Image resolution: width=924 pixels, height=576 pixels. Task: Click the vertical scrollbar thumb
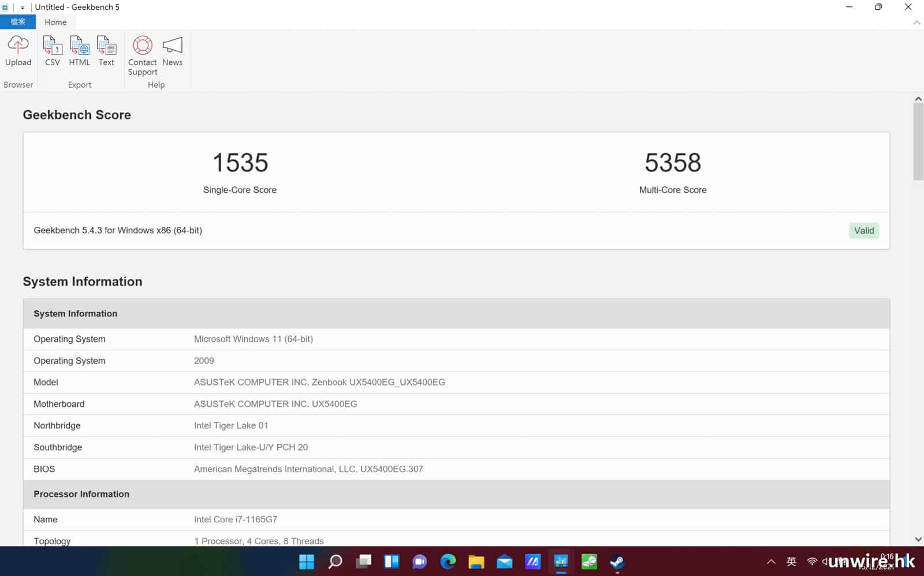click(918, 141)
